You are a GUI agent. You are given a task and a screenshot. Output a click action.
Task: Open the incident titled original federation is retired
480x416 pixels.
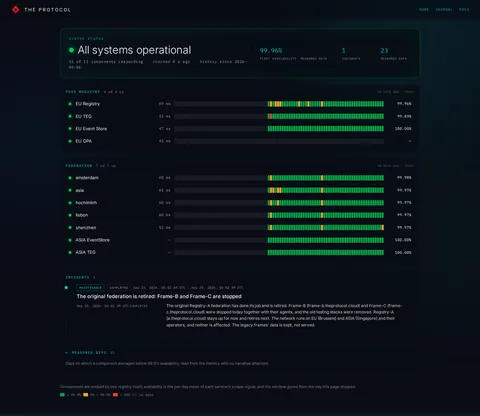(159, 296)
